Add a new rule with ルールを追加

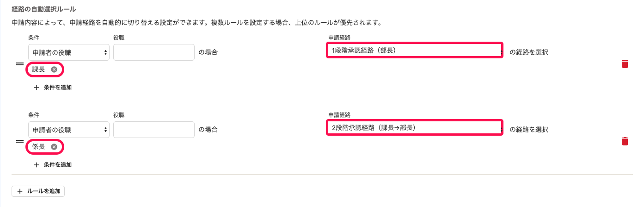(38, 191)
